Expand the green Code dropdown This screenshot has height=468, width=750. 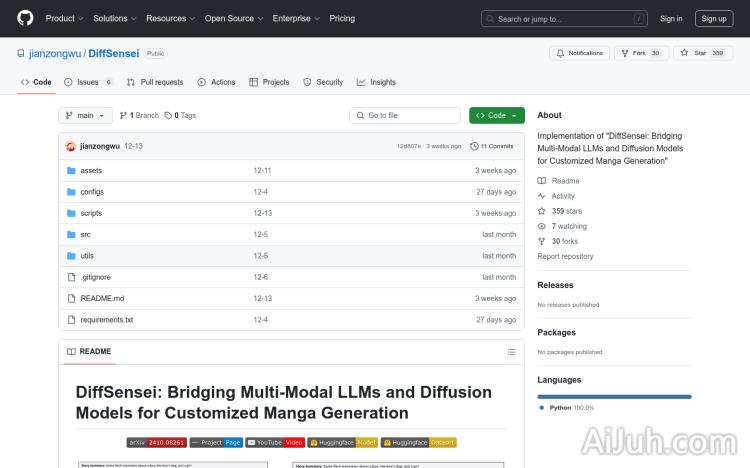point(496,116)
